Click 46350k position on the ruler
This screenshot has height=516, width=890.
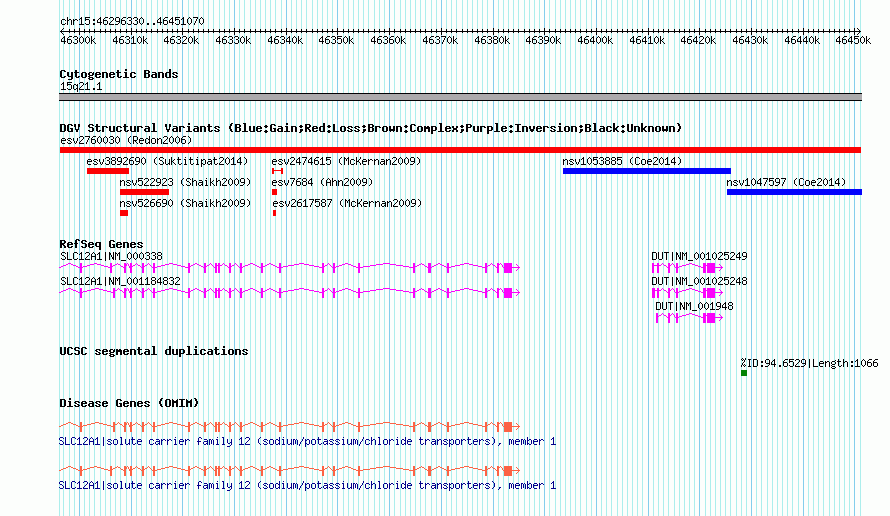(x=336, y=40)
